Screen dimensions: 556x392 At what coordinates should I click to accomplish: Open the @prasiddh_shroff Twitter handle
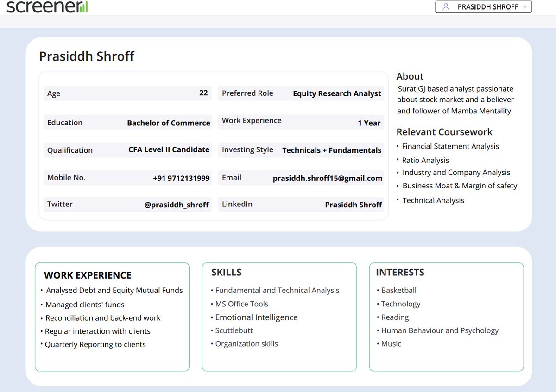[177, 205]
